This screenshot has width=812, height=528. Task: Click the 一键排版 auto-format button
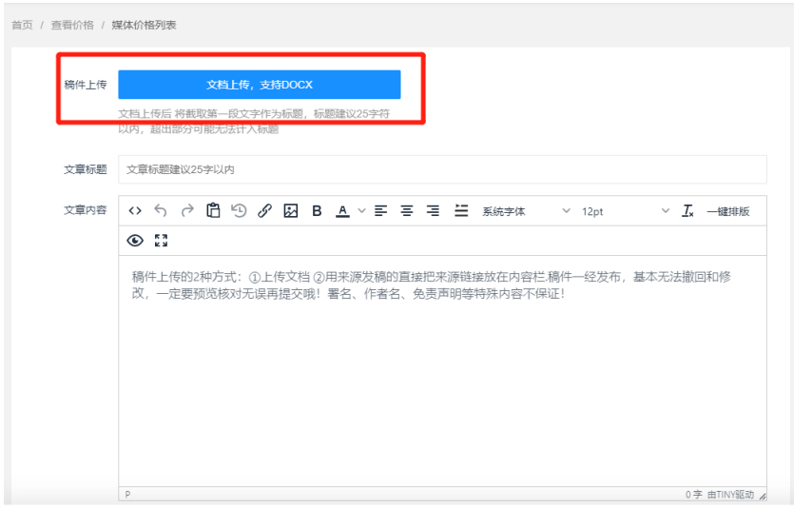click(x=728, y=211)
